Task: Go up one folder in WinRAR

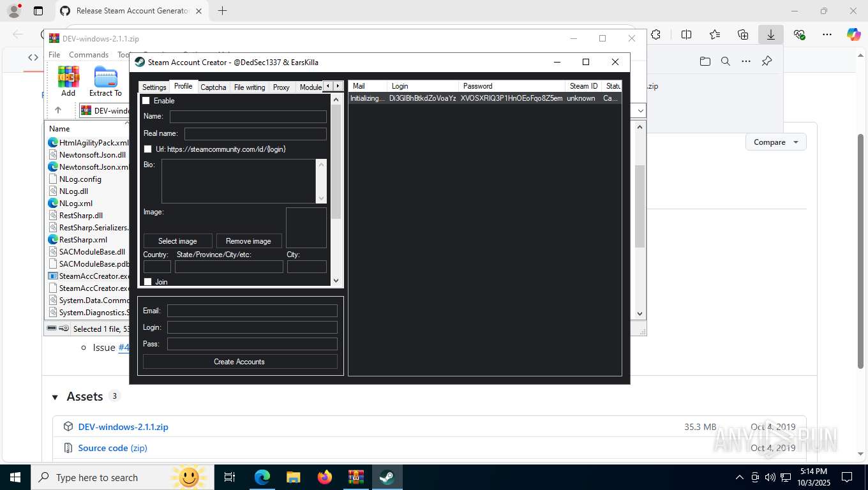Action: 57,110
